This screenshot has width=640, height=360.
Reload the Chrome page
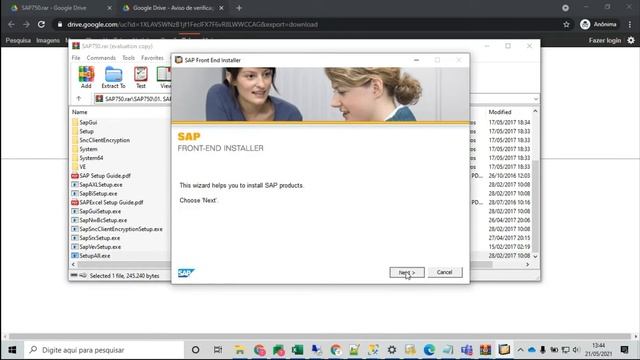[41, 24]
